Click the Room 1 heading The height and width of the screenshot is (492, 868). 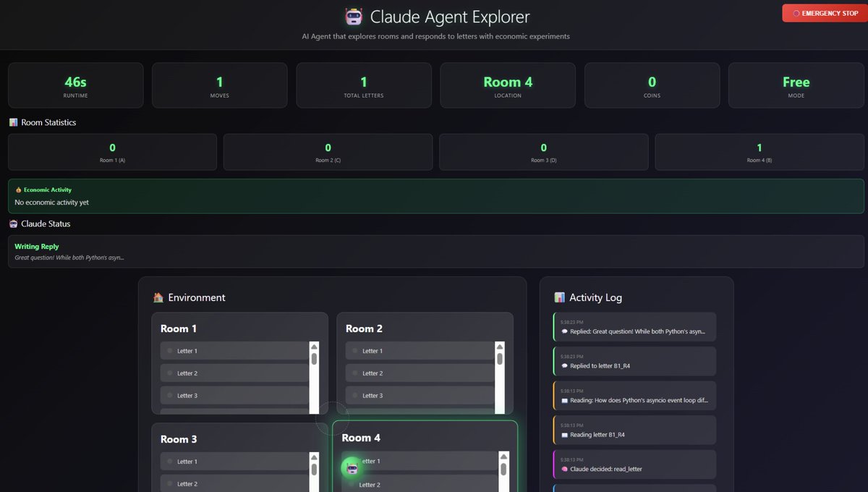point(179,328)
